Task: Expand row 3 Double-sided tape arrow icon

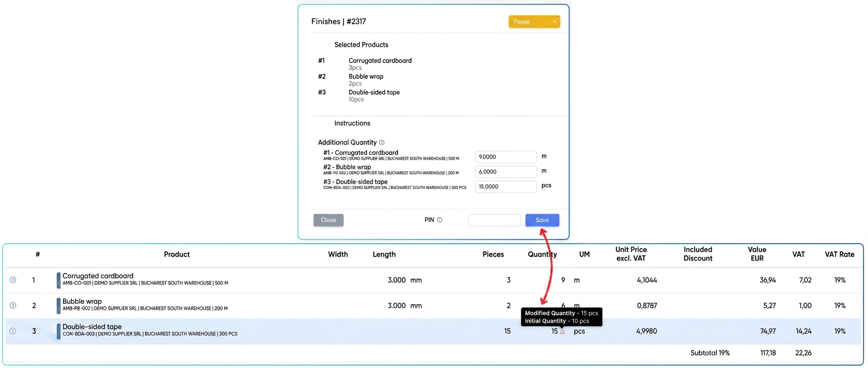Action: point(13,331)
